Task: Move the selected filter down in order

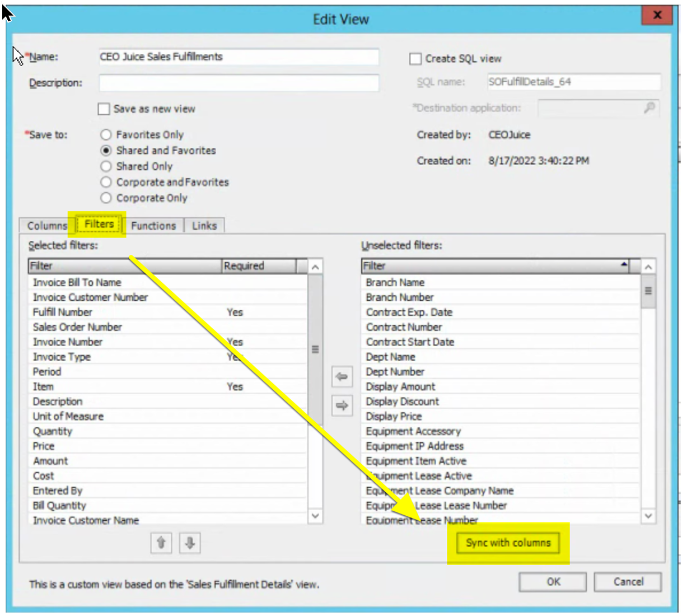Action: coord(189,543)
